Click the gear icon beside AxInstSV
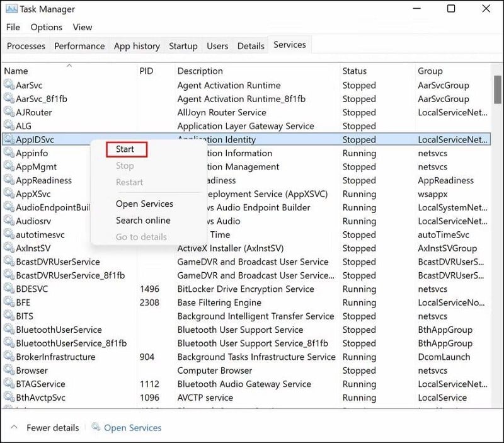This screenshot has width=504, height=443. [9, 248]
